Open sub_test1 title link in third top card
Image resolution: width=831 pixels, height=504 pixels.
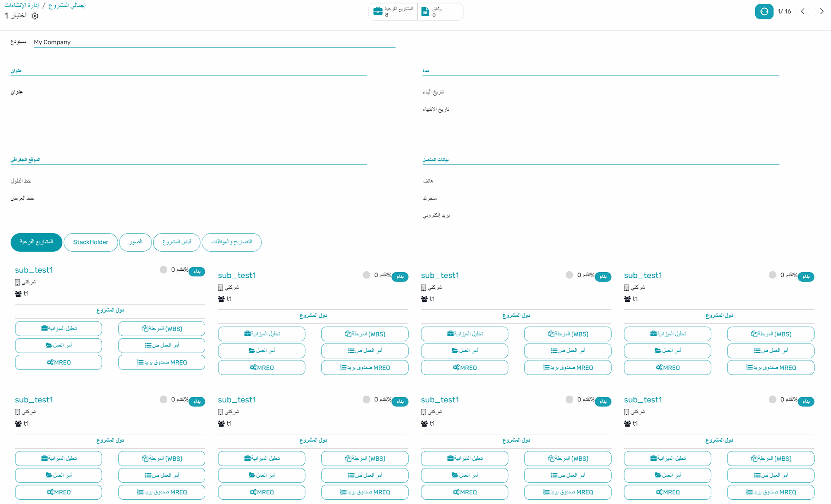click(440, 276)
